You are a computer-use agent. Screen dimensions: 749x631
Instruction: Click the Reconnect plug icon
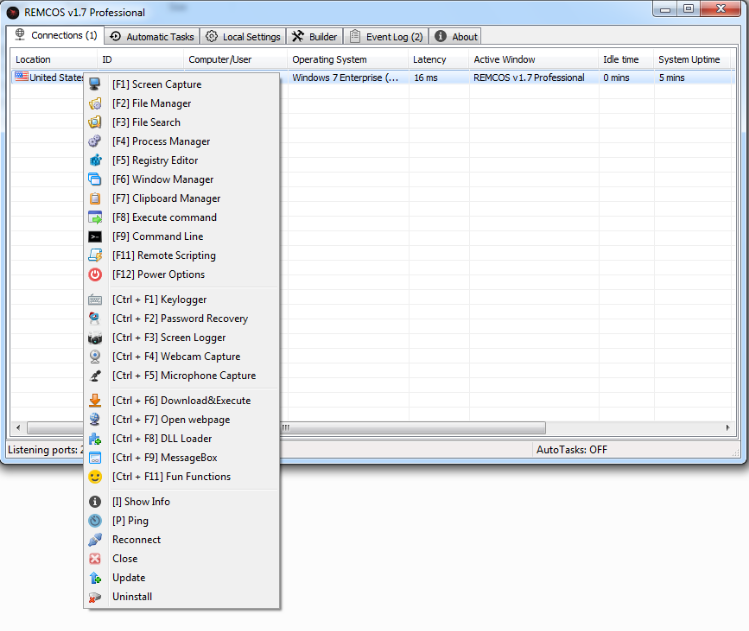(95, 540)
